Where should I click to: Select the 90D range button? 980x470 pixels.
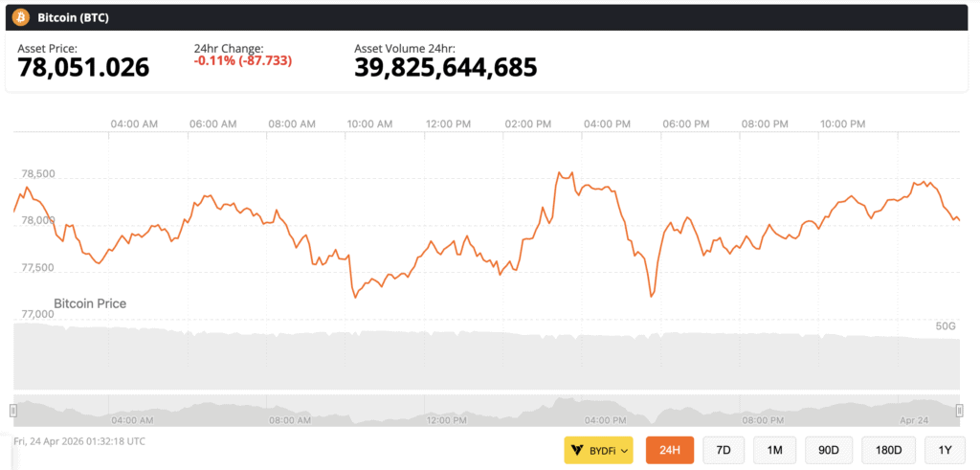(829, 450)
